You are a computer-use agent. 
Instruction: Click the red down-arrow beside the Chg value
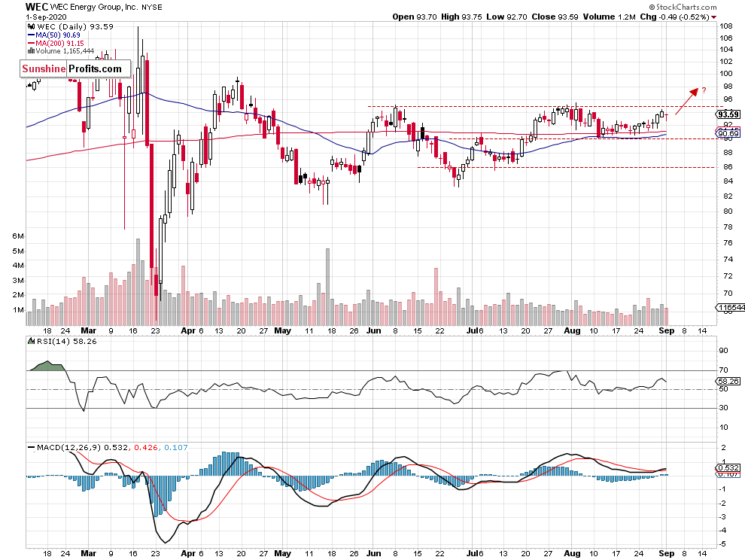point(714,17)
